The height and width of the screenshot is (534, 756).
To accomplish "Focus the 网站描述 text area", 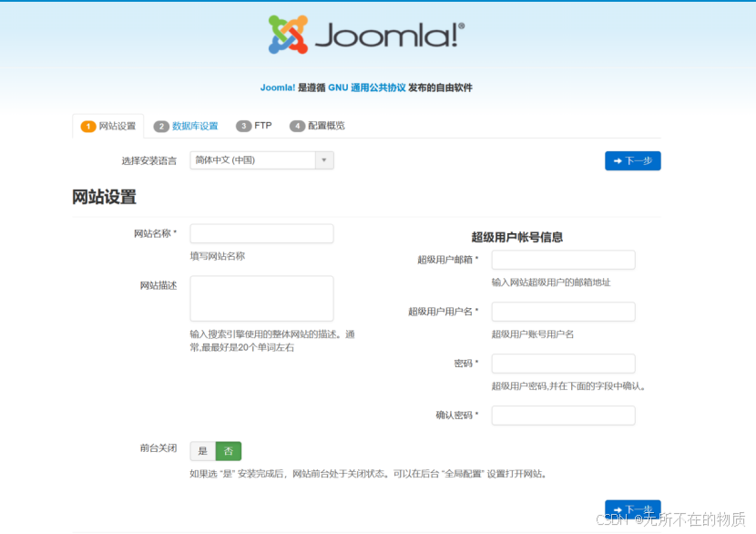I will (x=261, y=299).
